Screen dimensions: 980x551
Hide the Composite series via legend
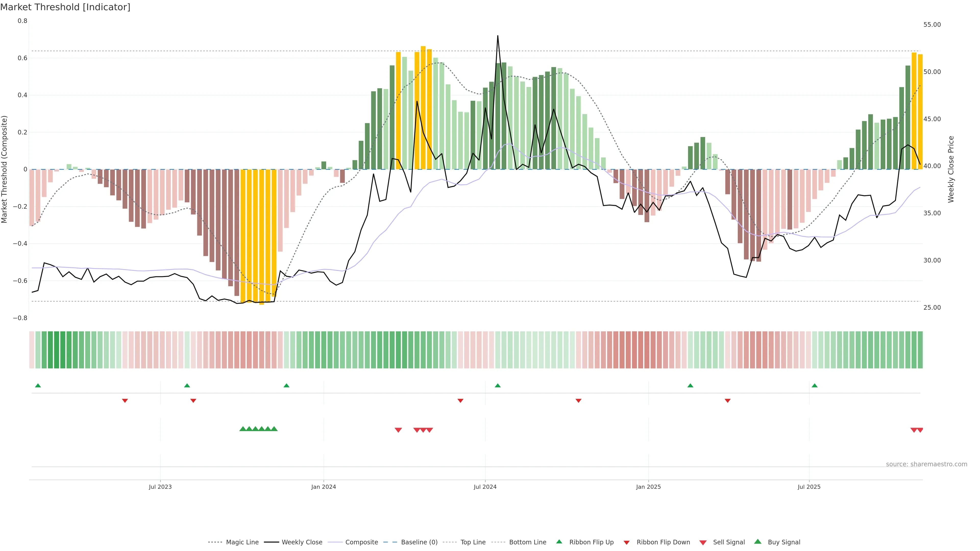point(361,542)
